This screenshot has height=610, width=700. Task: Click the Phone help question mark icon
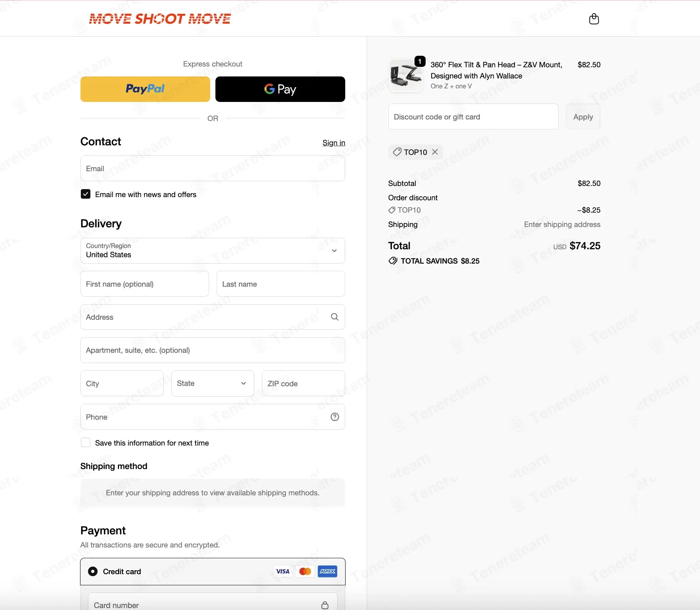(334, 417)
